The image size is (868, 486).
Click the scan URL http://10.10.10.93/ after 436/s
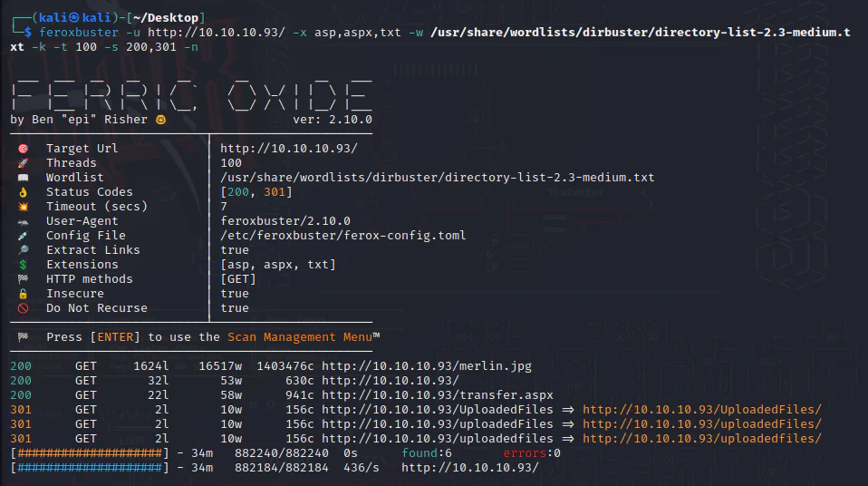click(470, 468)
